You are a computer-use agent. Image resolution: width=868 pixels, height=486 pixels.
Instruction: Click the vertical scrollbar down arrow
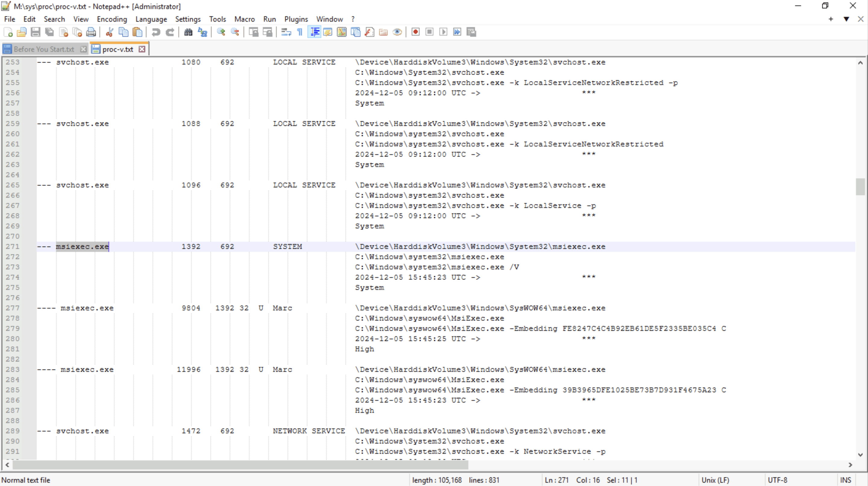coord(860,455)
